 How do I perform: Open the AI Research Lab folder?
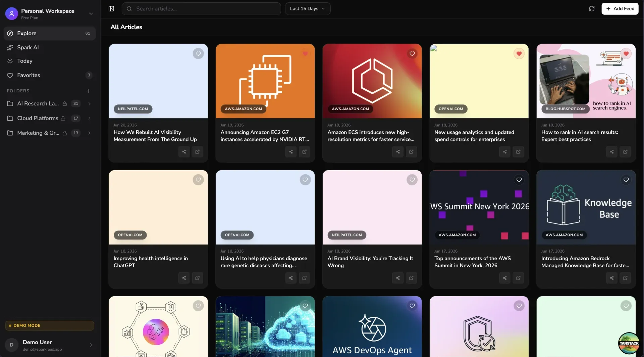click(38, 104)
